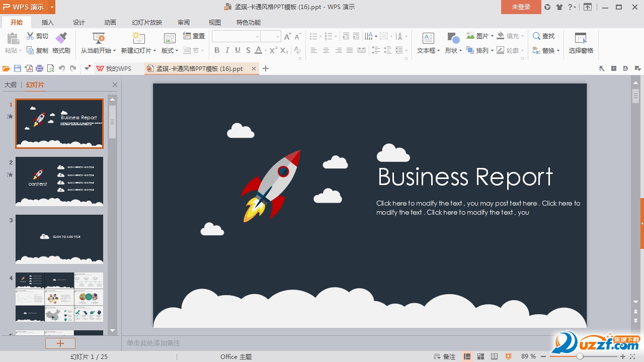Click the zoom slider handle
Viewport: 644px width, 362px height.
tap(580, 356)
